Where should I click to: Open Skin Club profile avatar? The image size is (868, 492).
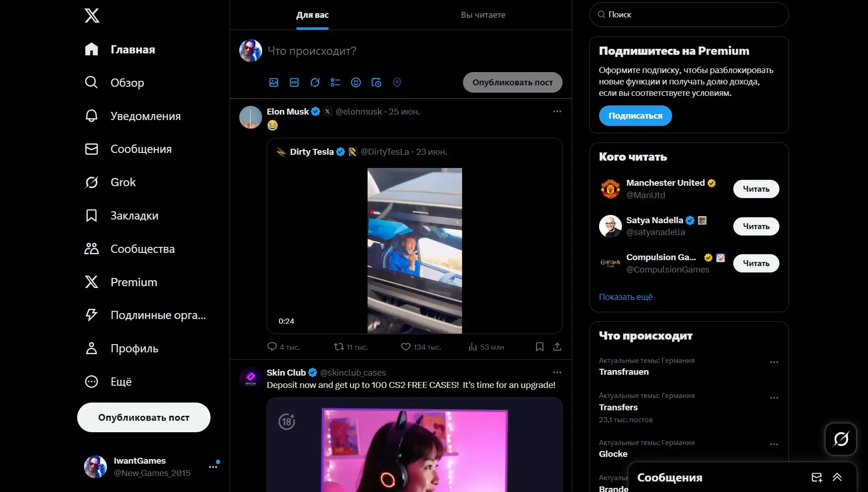(251, 378)
